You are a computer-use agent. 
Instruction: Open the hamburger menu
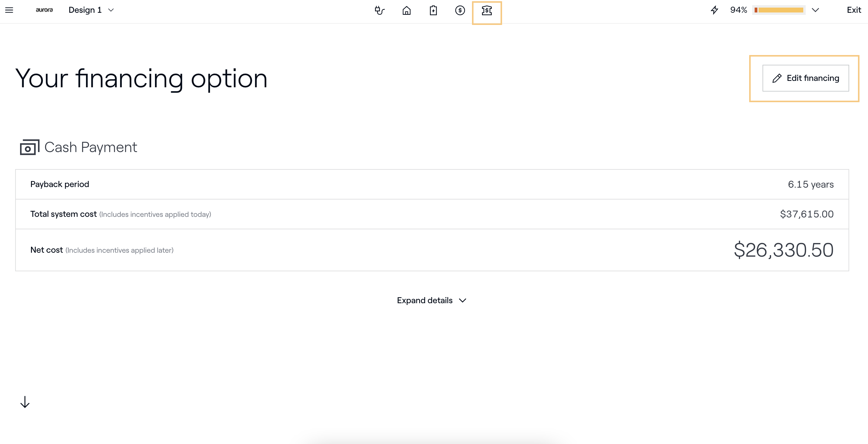[x=9, y=10]
